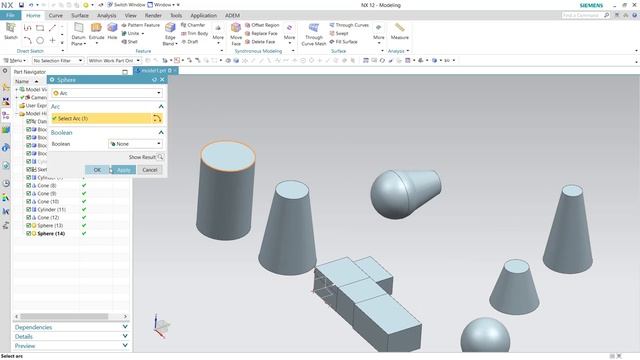640x360 pixels.
Task: Toggle checkbox for Cone (12)
Action: pos(29,218)
